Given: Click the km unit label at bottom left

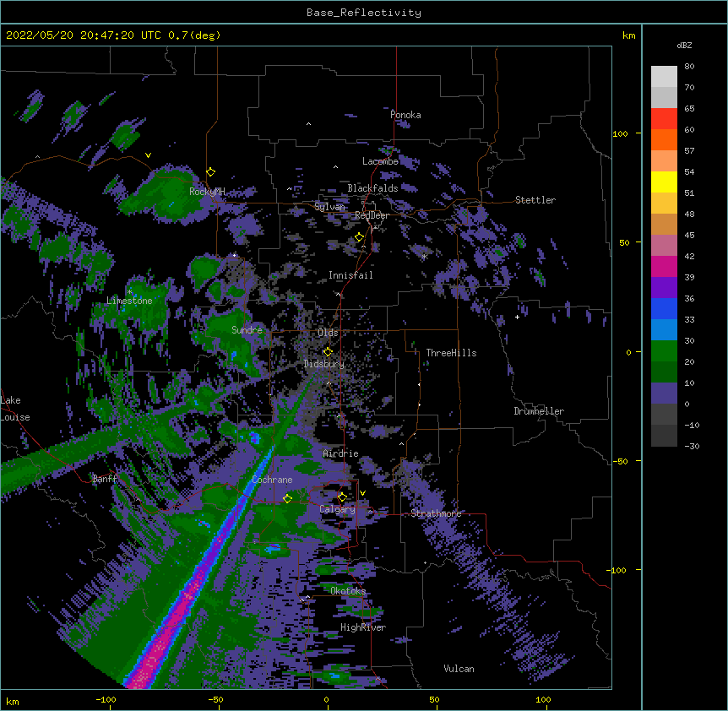Looking at the screenshot, I should [x=13, y=702].
